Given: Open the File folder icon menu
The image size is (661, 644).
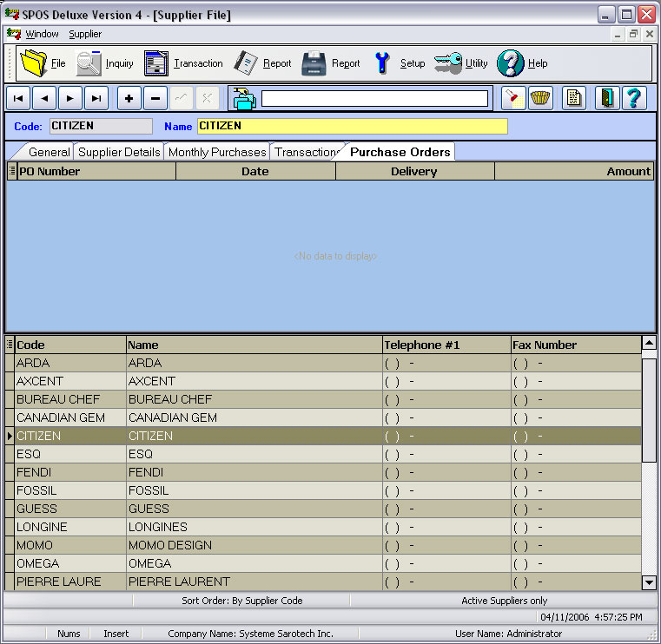Looking at the screenshot, I should click(x=34, y=63).
